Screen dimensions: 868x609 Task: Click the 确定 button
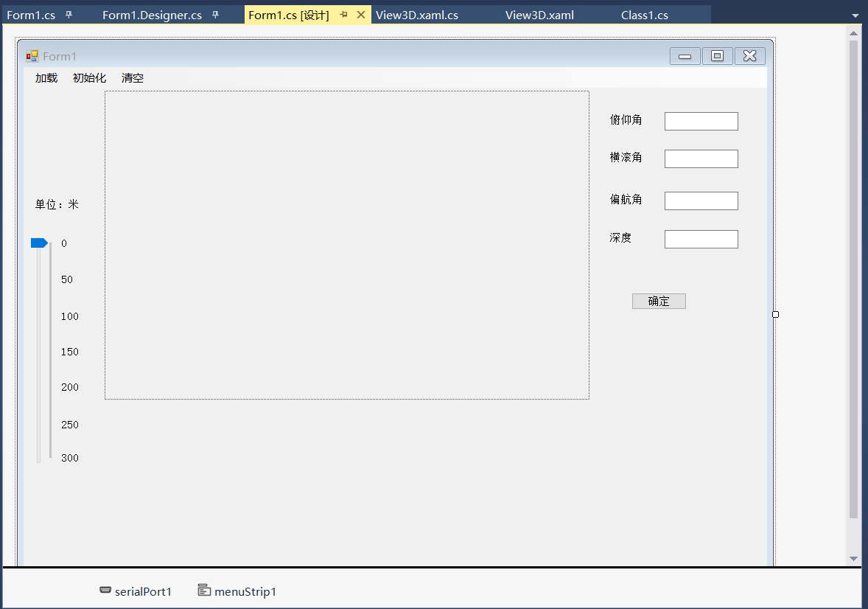[659, 302]
